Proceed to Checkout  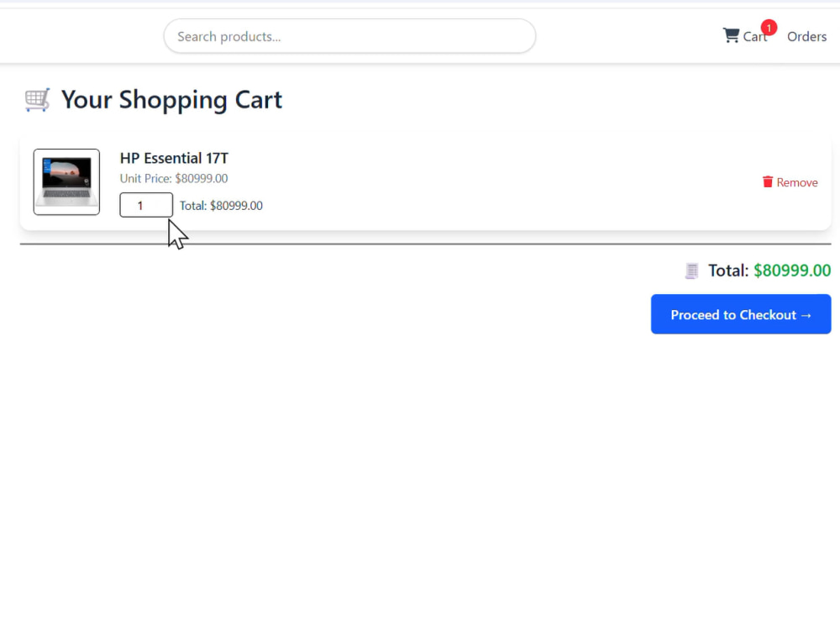741,314
